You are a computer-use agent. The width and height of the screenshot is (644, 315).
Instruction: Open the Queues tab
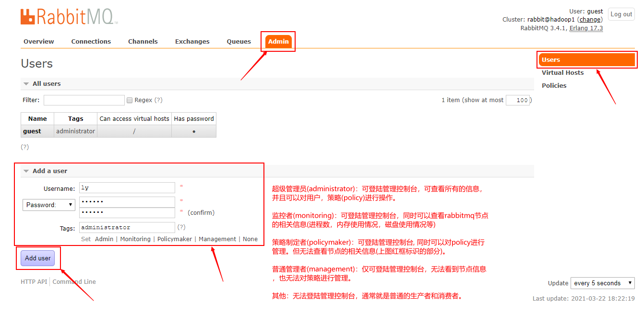click(239, 41)
